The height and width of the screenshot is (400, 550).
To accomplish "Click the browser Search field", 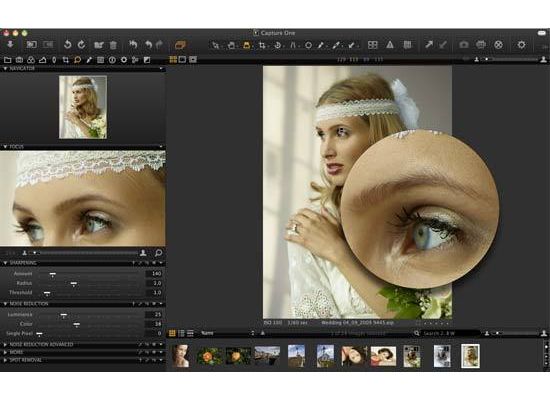I will pyautogui.click(x=450, y=333).
